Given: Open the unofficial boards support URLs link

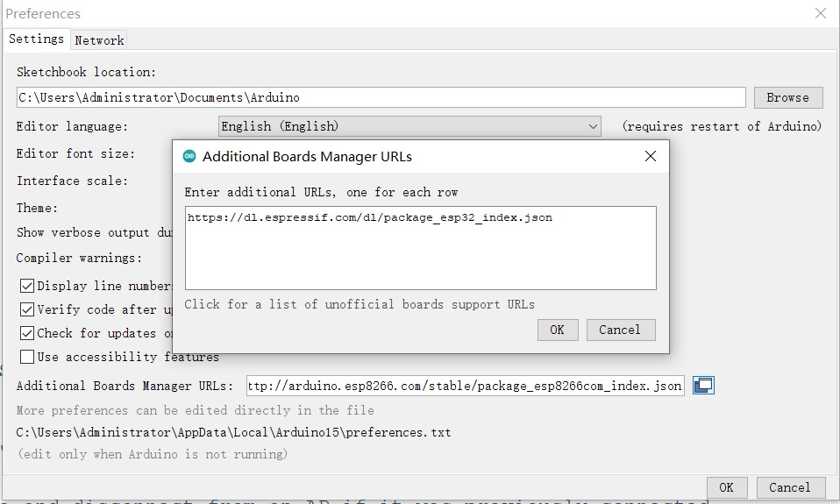Looking at the screenshot, I should point(359,304).
